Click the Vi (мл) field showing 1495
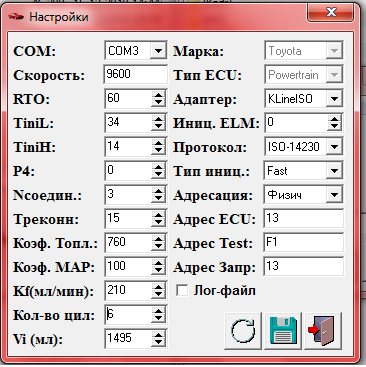Screen dimensions: 366x367 pos(128,339)
